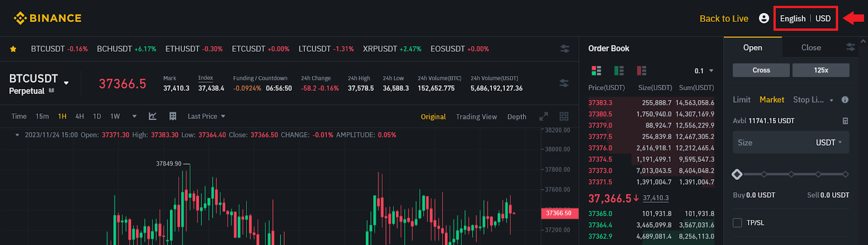
Task: Select the 4H interval
Action: 80,116
